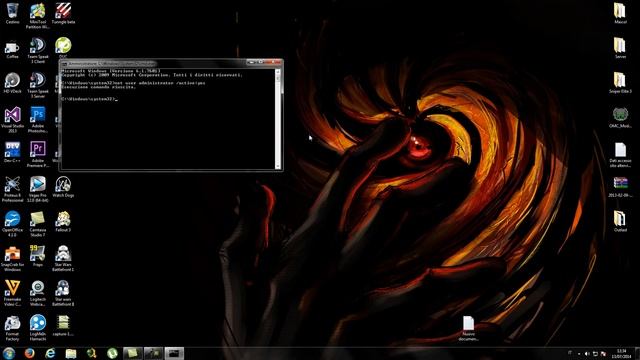Select the SnapCrab for Windows shortcut
The height and width of the screenshot is (360, 640).
[x=12, y=258]
